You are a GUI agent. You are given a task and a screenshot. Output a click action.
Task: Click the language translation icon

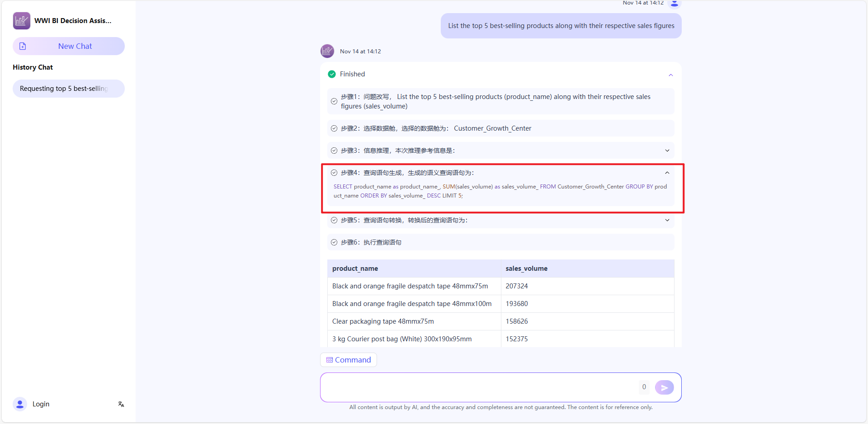[121, 404]
